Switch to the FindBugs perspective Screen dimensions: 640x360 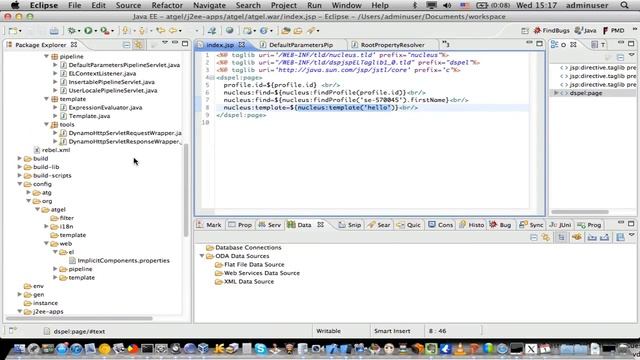(x=551, y=31)
